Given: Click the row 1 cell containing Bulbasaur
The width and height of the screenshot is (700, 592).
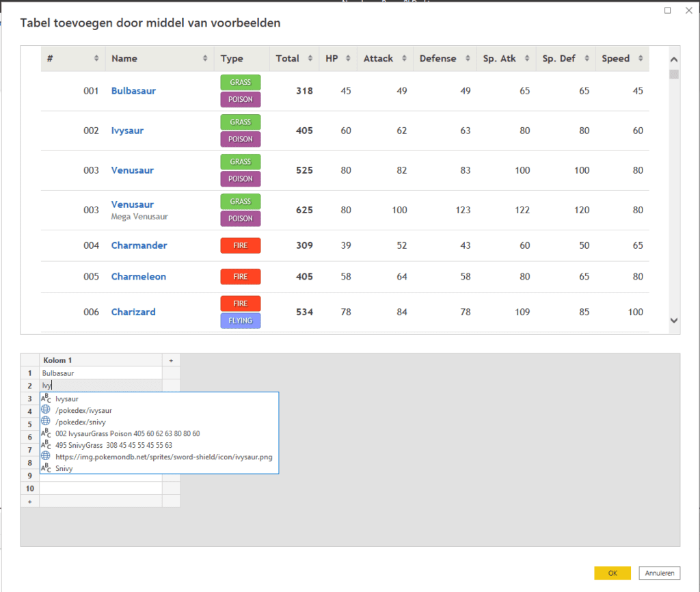Looking at the screenshot, I should point(101,373).
